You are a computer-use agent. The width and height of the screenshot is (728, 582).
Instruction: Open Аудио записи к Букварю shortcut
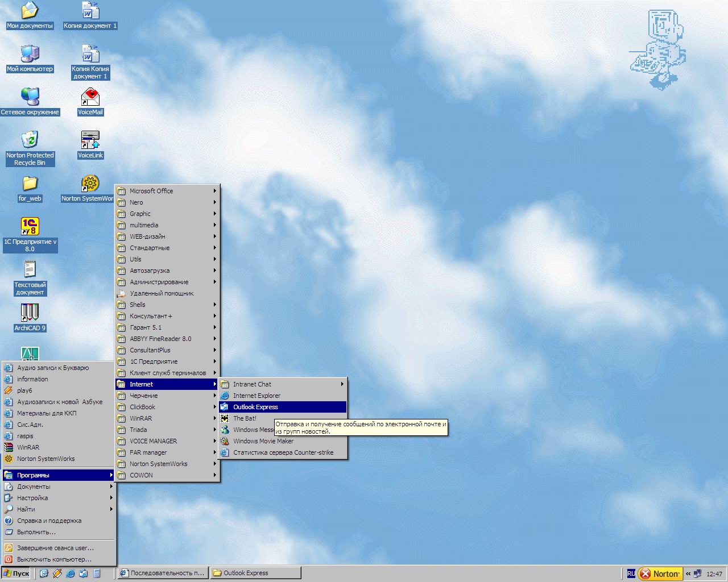(x=59, y=368)
